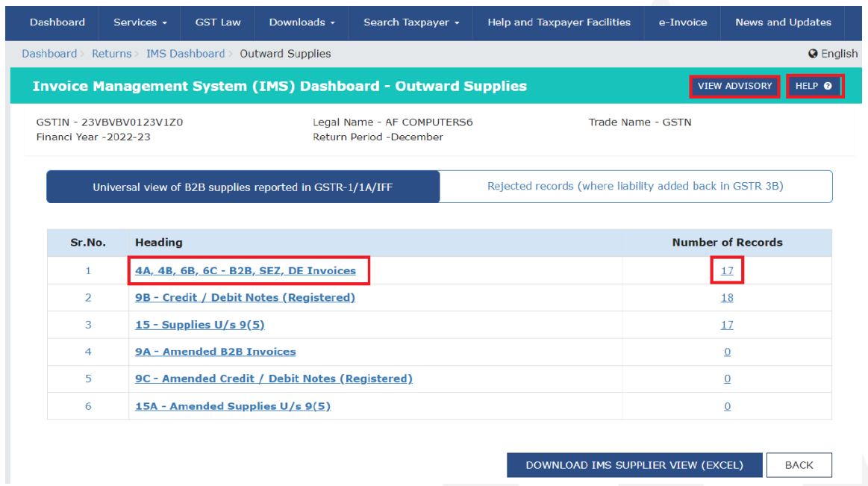Viewport: 868px width, 486px height.
Task: Click the VIEW ADVISORY button
Action: [x=734, y=86]
